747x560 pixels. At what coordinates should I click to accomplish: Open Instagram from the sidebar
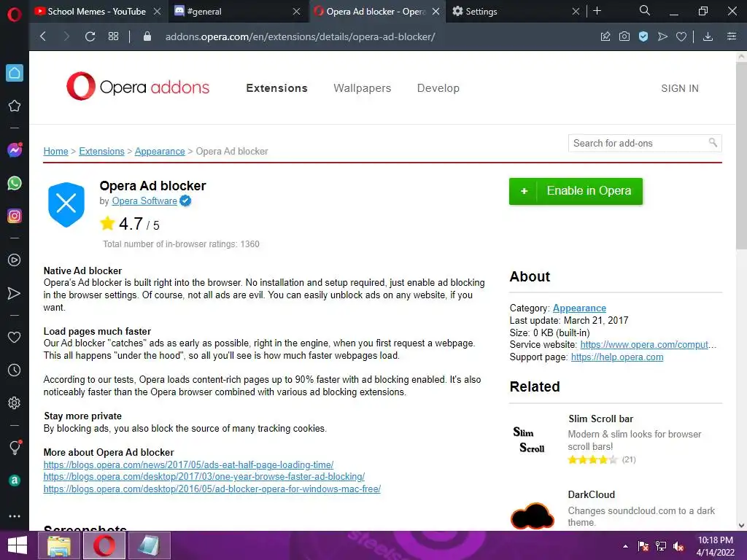[x=15, y=216]
